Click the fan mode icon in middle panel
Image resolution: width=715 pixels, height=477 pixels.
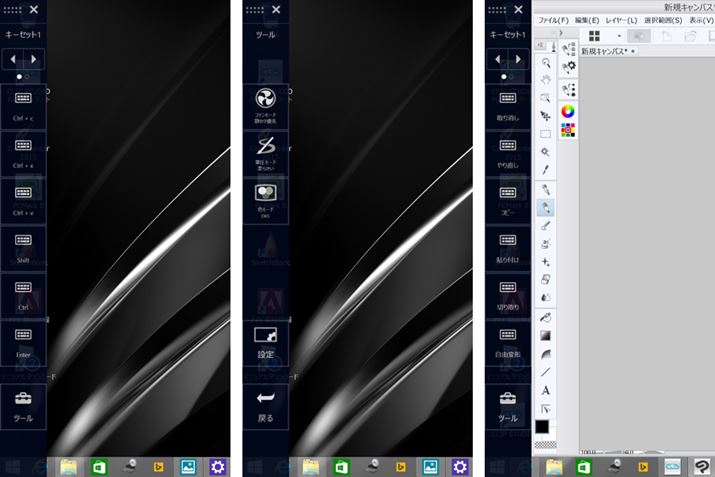[x=266, y=101]
